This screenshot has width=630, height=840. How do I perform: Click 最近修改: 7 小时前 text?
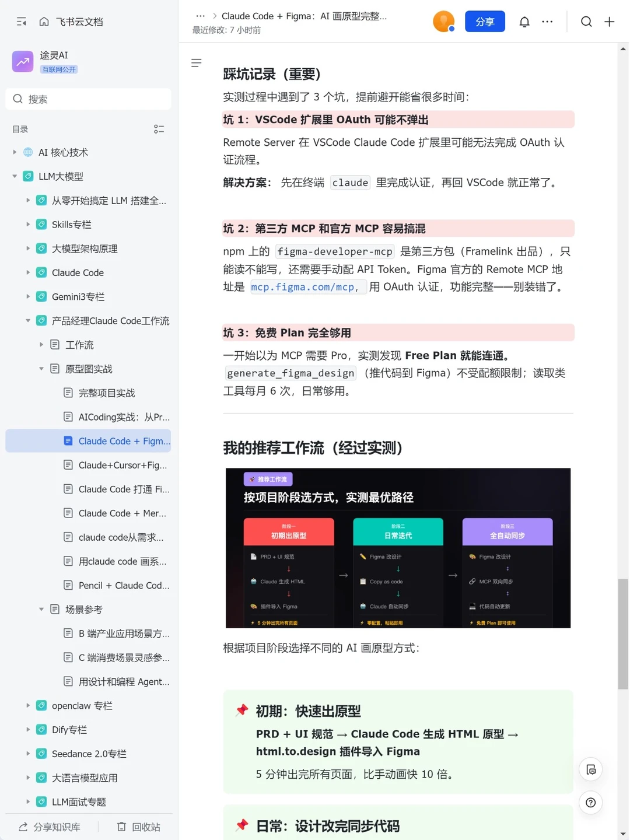click(226, 30)
